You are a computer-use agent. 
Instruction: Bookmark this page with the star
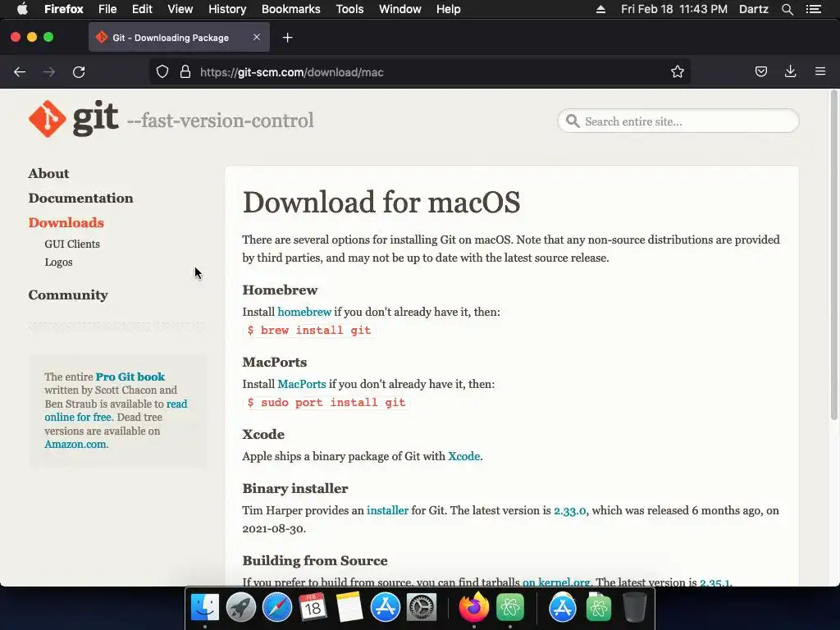click(x=677, y=72)
